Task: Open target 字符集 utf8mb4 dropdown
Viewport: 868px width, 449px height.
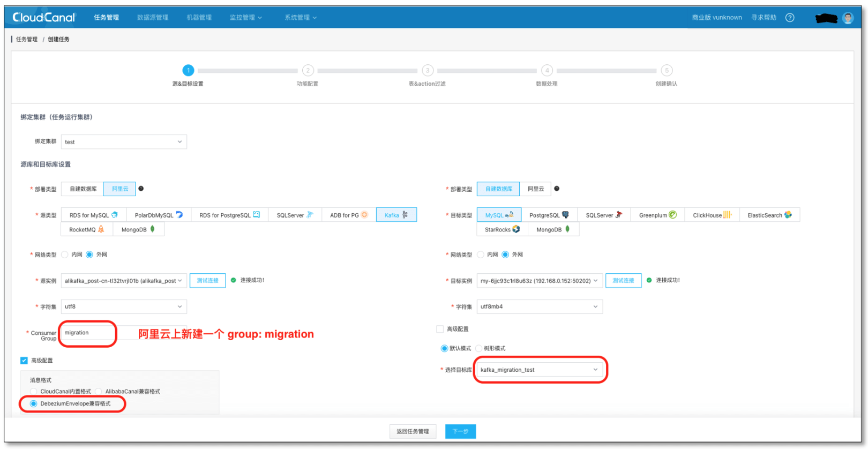Action: click(540, 306)
